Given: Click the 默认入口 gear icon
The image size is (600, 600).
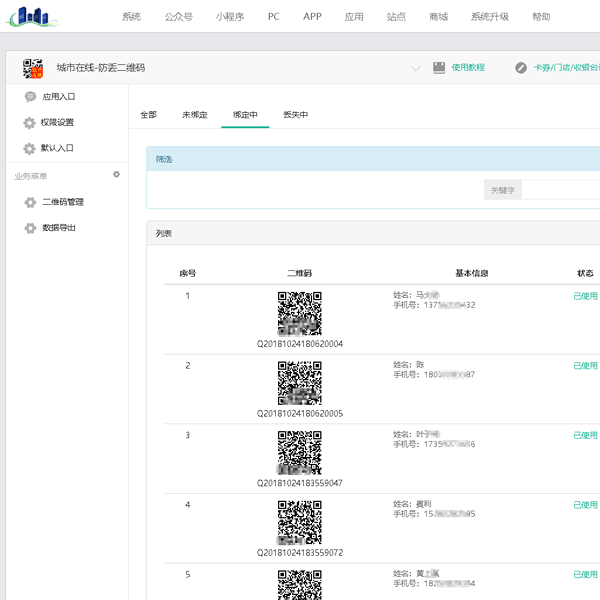Looking at the screenshot, I should click(29, 148).
